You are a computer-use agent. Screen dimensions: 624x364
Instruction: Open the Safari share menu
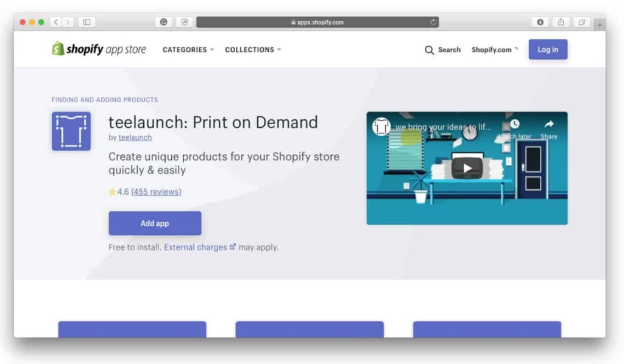tap(561, 23)
